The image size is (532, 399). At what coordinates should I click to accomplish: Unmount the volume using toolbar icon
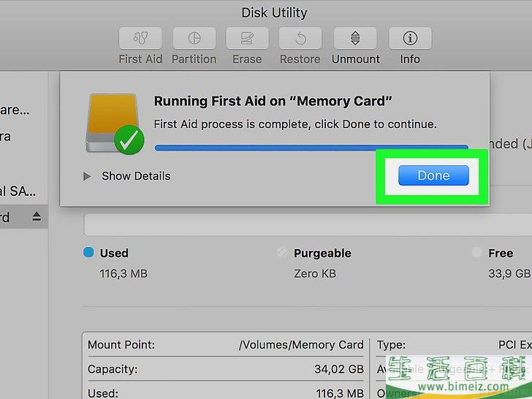pyautogui.click(x=355, y=38)
